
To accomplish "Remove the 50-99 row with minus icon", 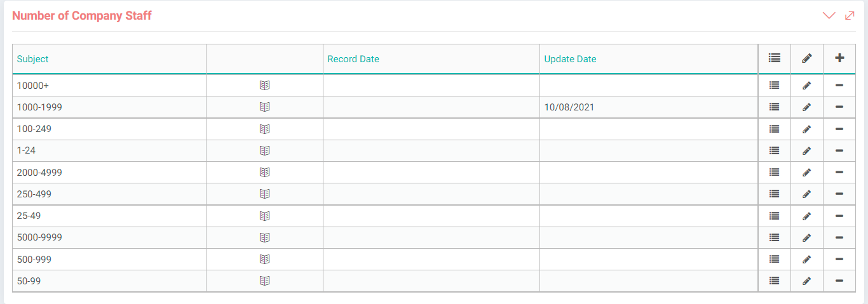I will [x=839, y=281].
